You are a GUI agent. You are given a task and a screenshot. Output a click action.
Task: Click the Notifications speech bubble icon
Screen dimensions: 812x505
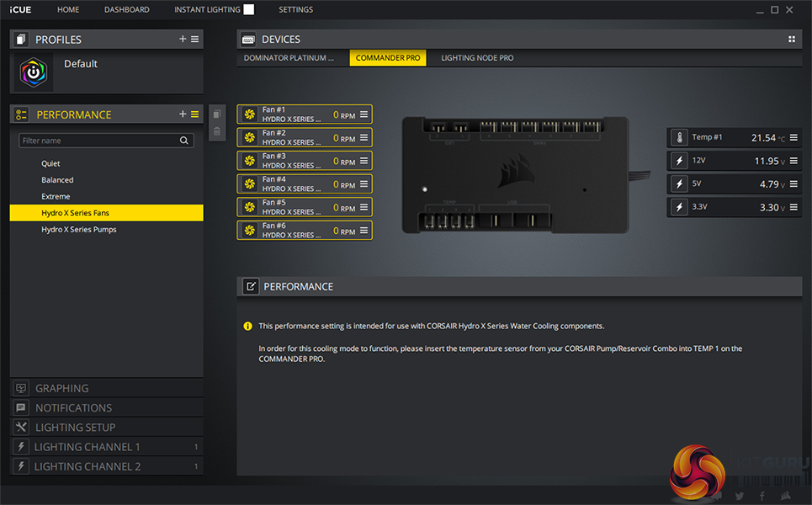click(21, 407)
